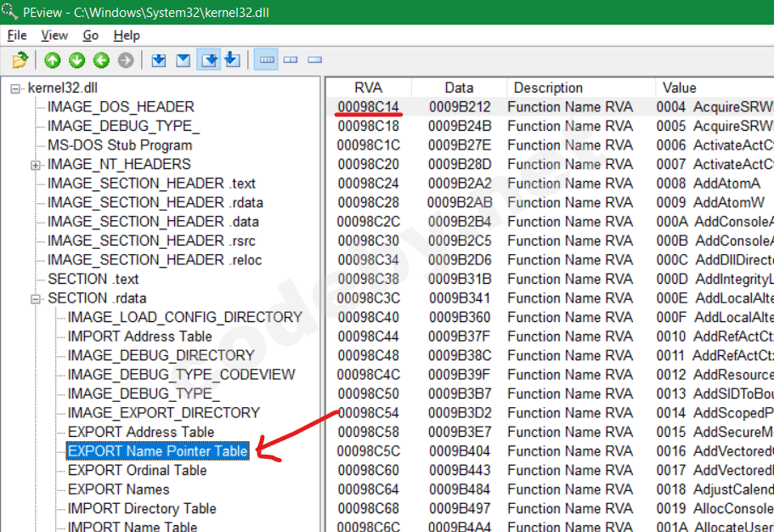Select SECTION .rdata in the tree

point(97,298)
